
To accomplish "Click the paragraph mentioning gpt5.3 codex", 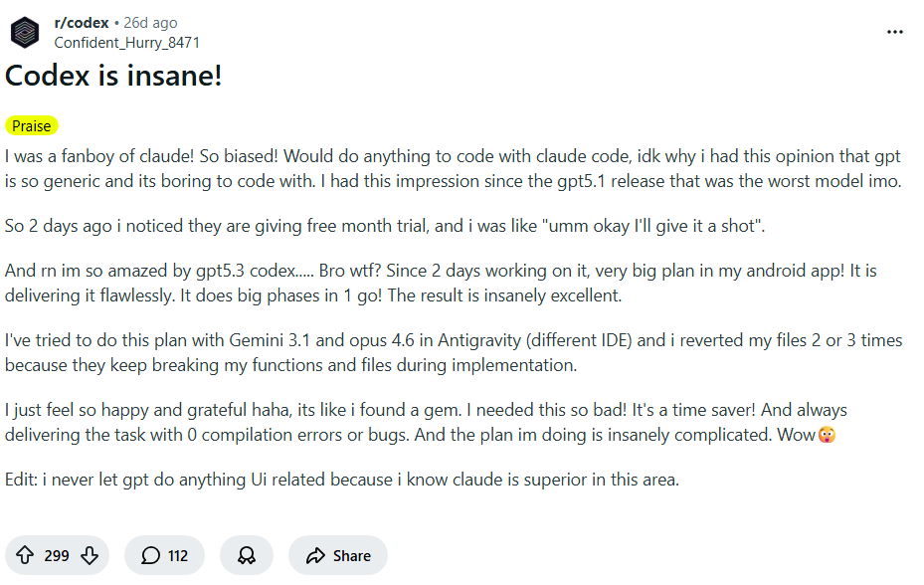I will click(x=448, y=281).
